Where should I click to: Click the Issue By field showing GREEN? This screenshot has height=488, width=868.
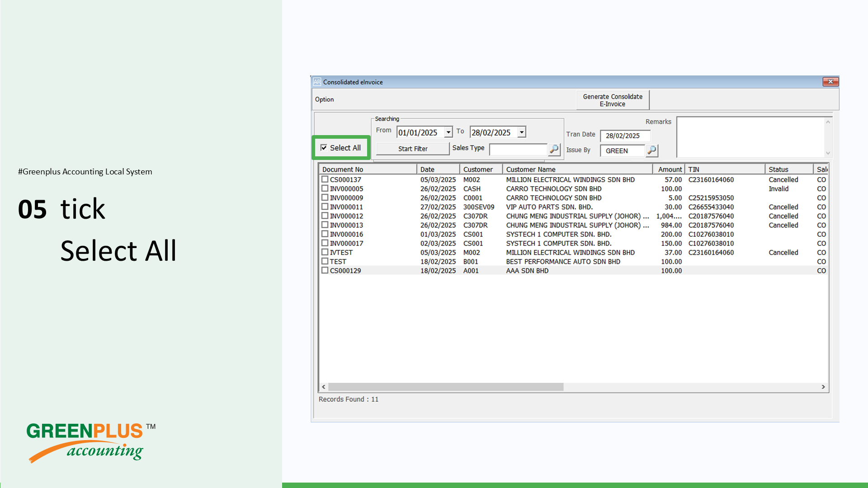click(x=623, y=150)
